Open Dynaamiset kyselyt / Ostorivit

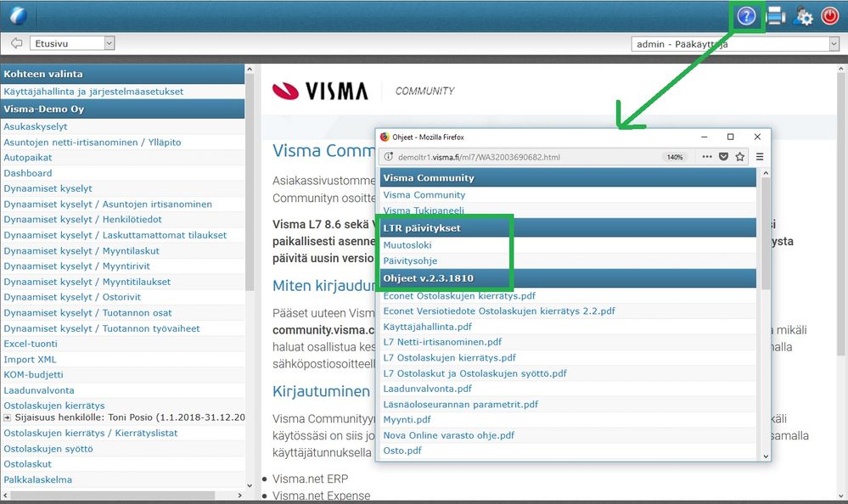pyautogui.click(x=72, y=297)
